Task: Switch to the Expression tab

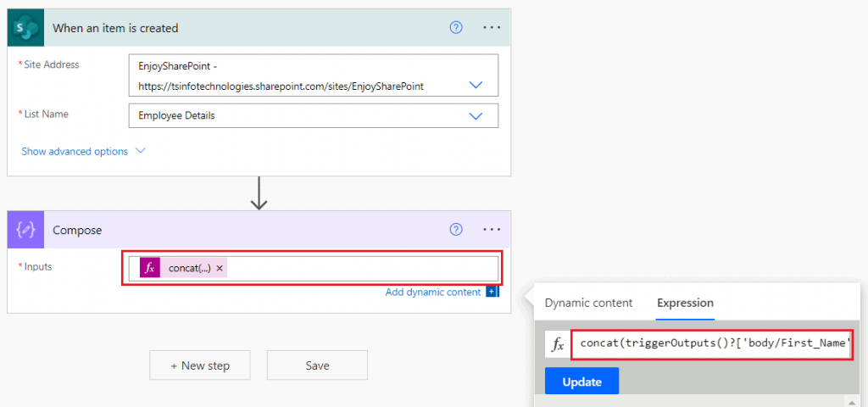Action: pos(685,303)
